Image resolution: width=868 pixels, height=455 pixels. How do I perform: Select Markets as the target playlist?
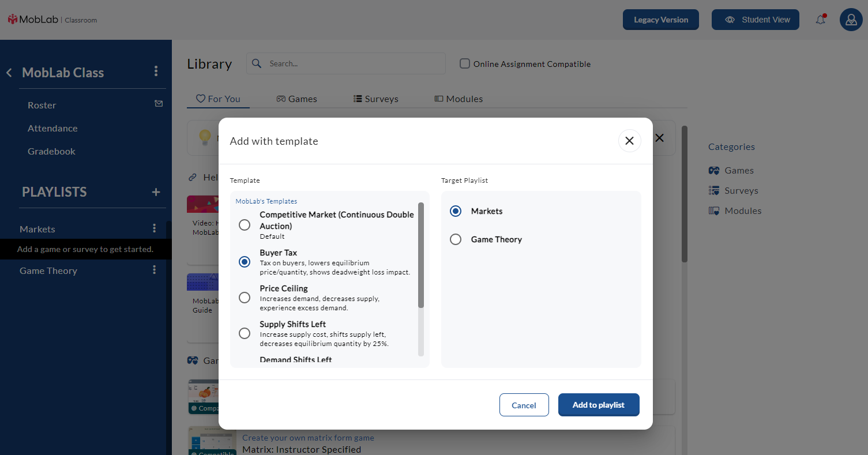point(456,211)
